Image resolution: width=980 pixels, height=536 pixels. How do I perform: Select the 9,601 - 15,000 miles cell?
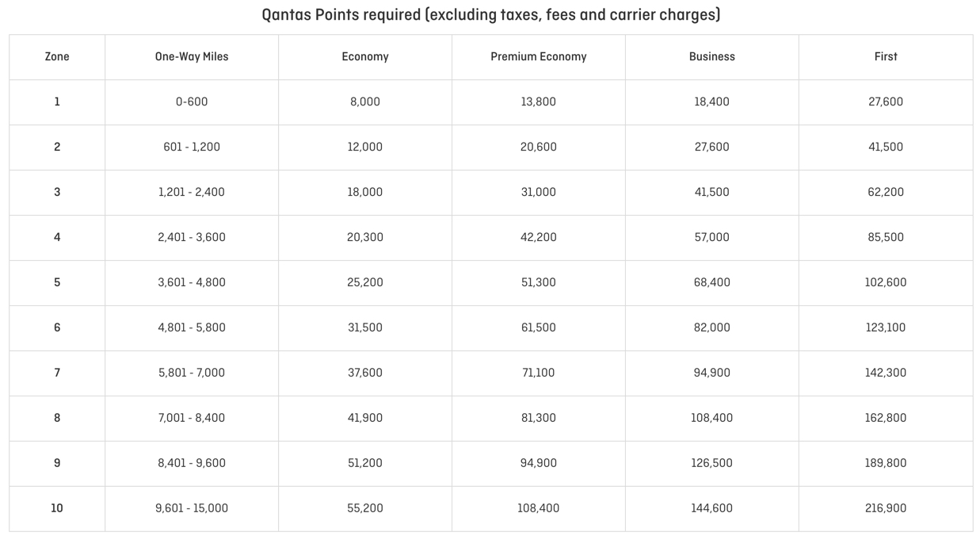pos(192,508)
